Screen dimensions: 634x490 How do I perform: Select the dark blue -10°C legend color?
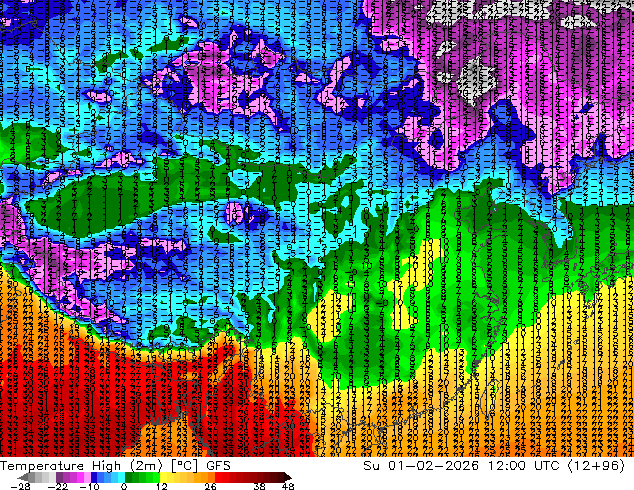[94, 477]
